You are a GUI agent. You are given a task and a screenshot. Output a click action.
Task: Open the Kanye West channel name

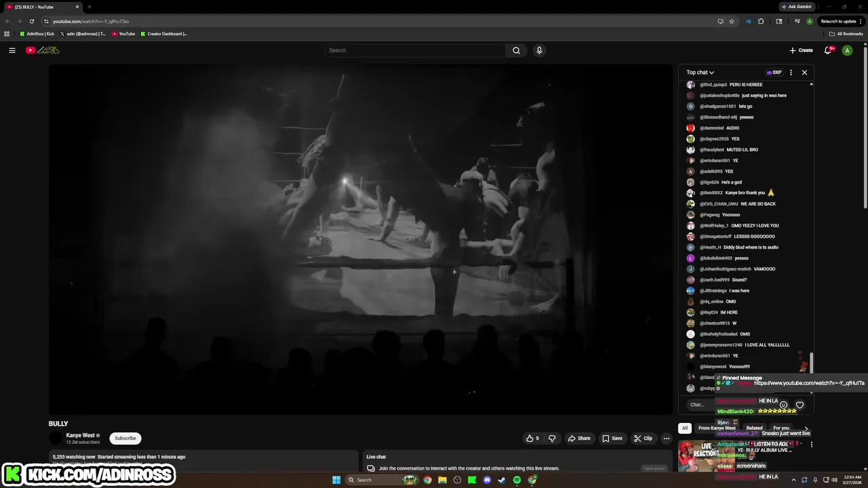point(81,435)
